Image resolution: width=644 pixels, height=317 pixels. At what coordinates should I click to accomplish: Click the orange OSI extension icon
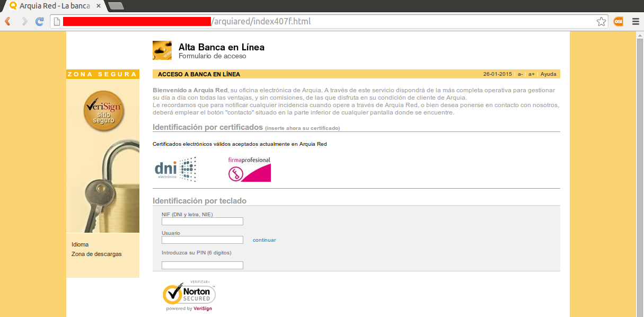coord(618,22)
